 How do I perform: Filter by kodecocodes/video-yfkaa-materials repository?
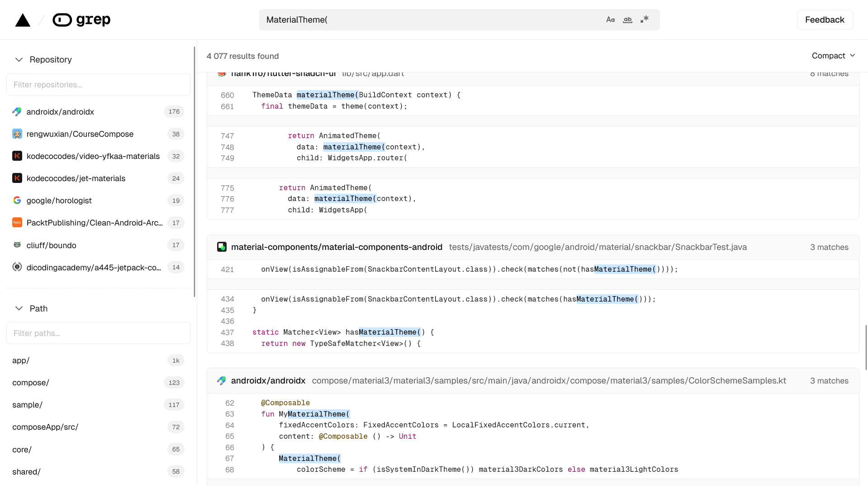pos(98,156)
